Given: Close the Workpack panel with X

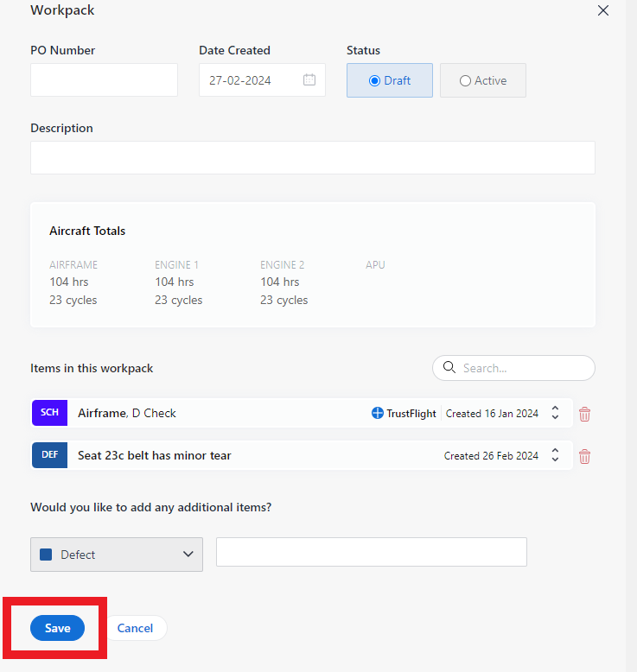Looking at the screenshot, I should tap(603, 10).
